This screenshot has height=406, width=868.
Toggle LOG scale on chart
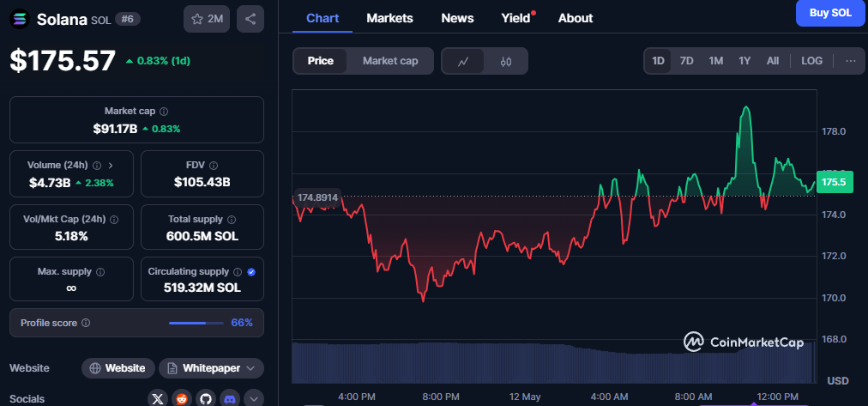pyautogui.click(x=811, y=61)
